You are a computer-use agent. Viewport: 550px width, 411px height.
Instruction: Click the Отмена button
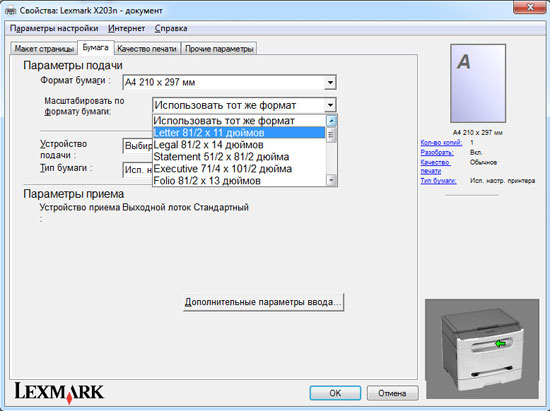[x=392, y=393]
